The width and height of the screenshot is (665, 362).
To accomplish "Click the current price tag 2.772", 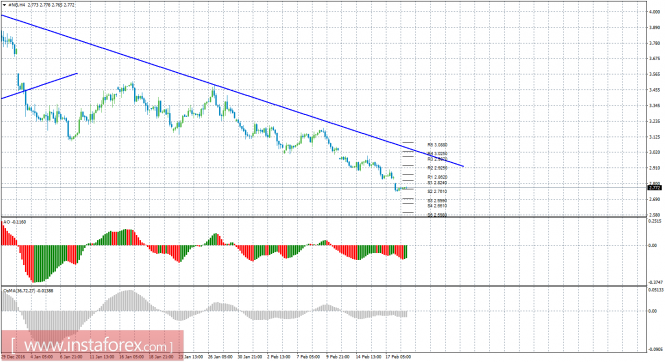I will point(654,187).
